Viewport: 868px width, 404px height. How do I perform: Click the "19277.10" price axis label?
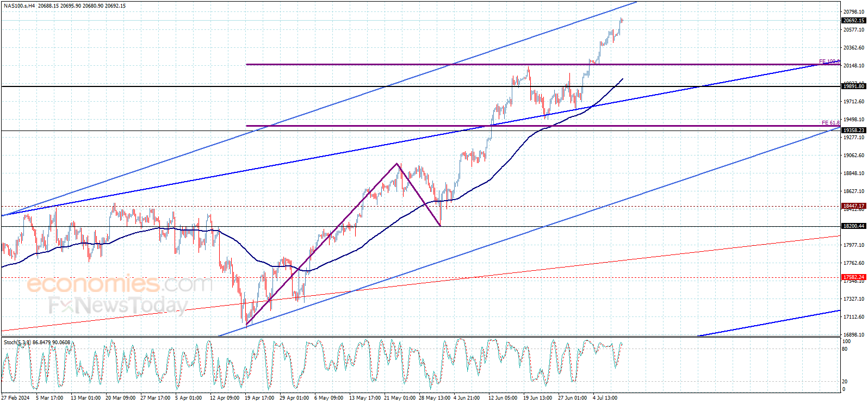click(x=853, y=138)
